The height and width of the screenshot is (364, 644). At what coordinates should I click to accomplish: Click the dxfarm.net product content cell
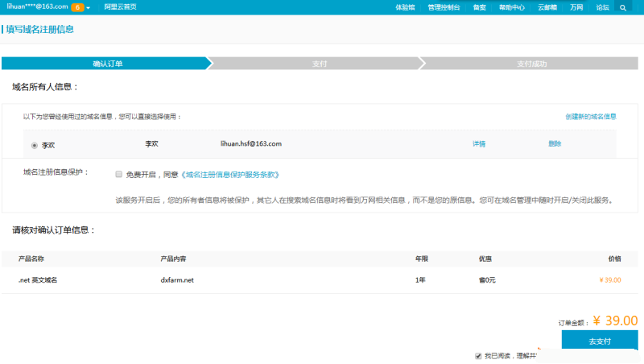pyautogui.click(x=177, y=280)
